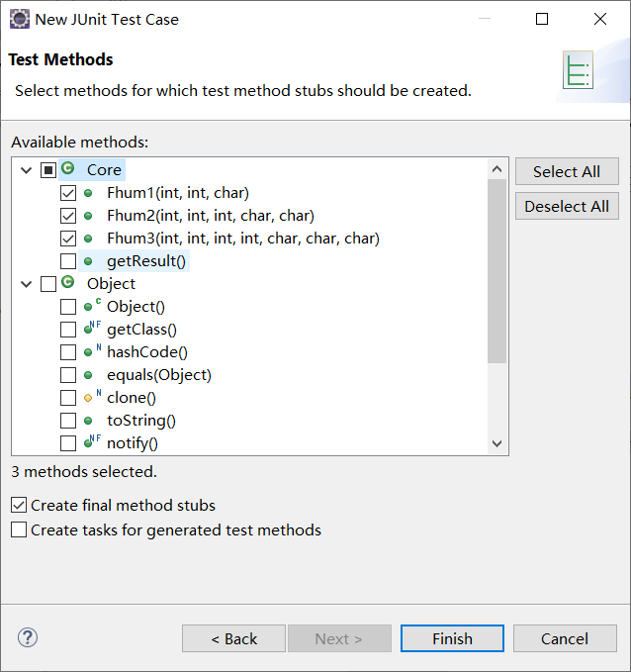631x672 pixels.
Task: Go to previous page with Back
Action: 233,638
